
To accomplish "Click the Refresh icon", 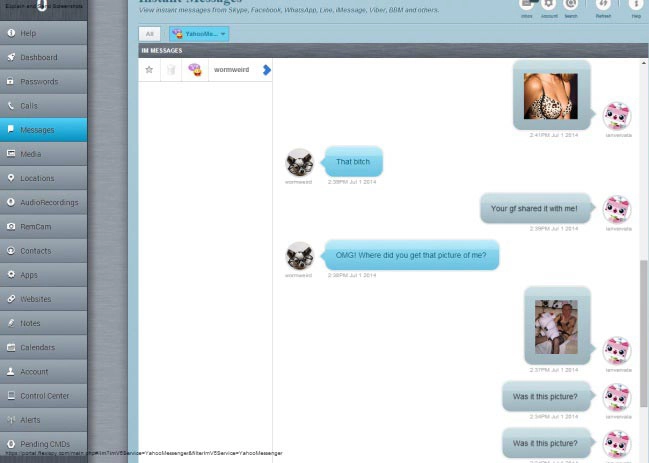I will (603, 6).
